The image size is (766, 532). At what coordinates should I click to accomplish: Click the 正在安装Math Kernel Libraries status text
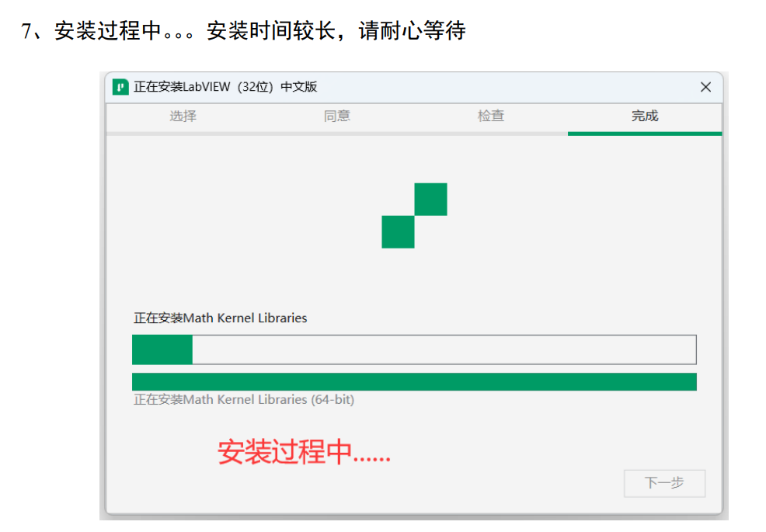click(x=221, y=318)
